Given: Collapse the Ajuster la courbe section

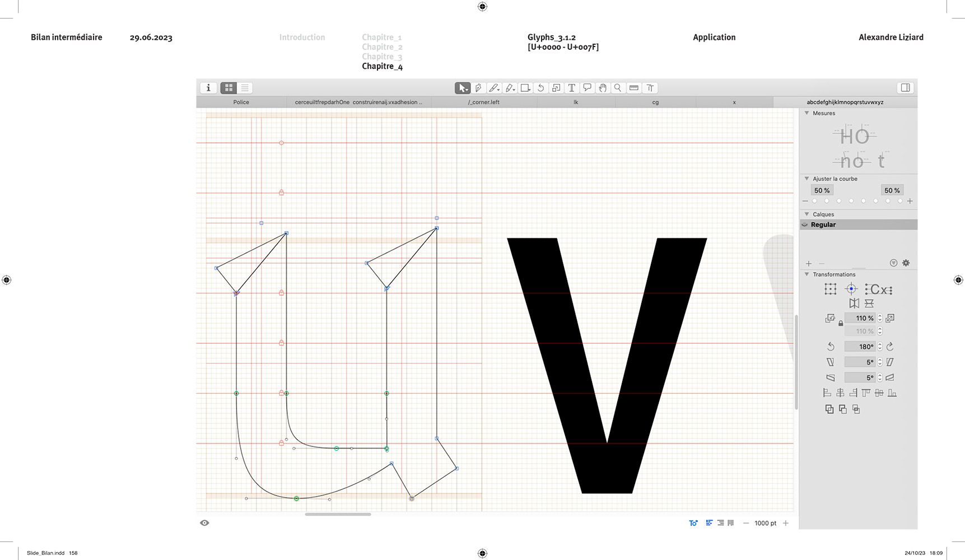Looking at the screenshot, I should [807, 179].
